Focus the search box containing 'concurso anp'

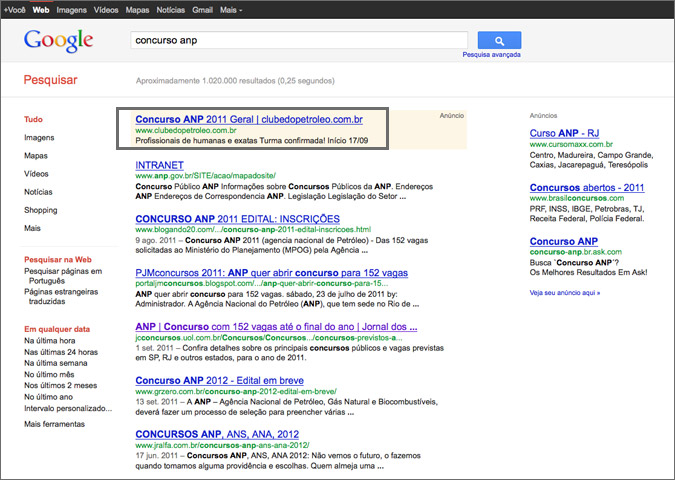299,40
